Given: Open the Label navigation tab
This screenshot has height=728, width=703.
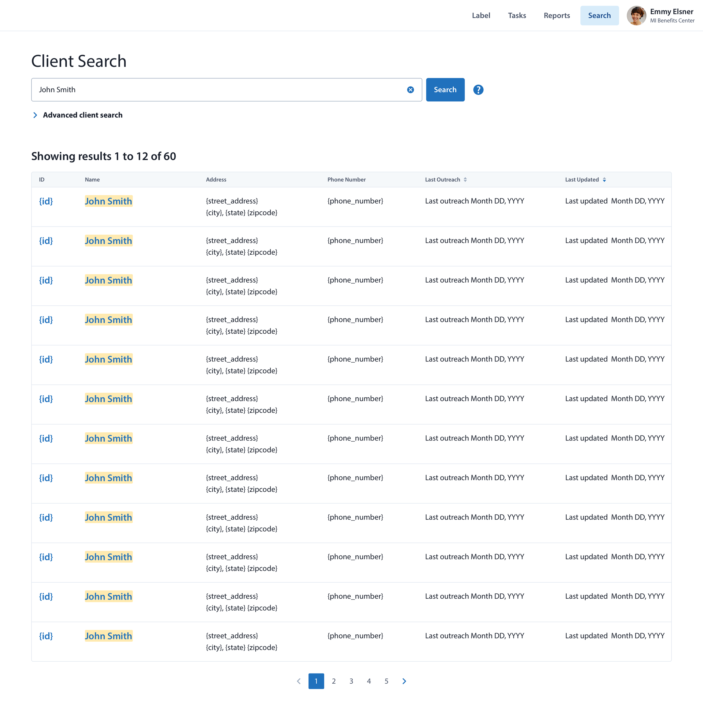Looking at the screenshot, I should click(481, 16).
